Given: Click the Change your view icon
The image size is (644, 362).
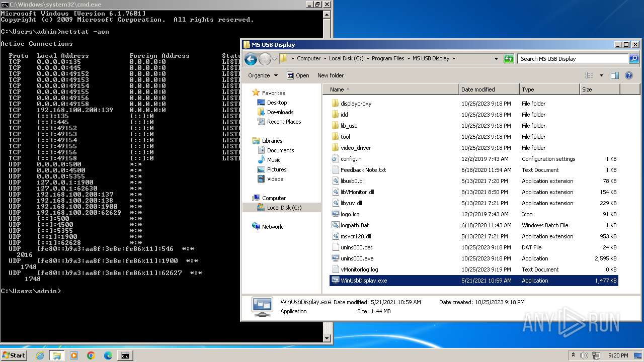Looking at the screenshot, I should 589,75.
